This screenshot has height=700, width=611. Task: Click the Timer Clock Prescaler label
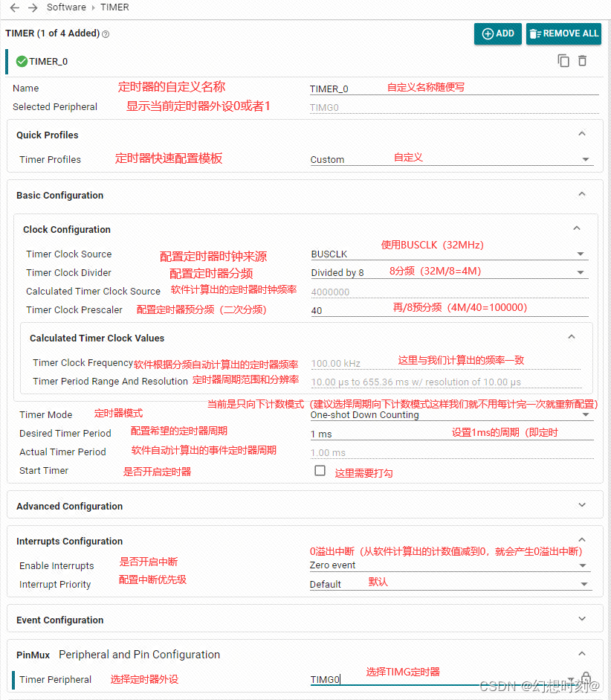pyautogui.click(x=74, y=309)
